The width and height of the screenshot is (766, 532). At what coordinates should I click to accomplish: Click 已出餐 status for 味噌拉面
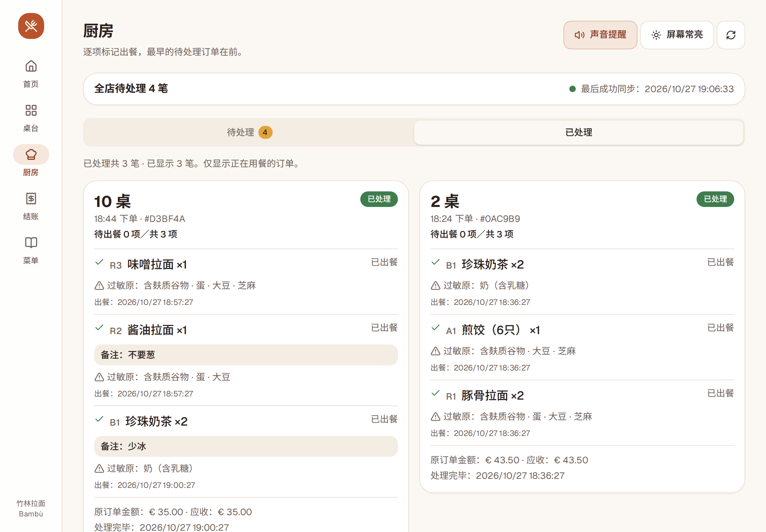[x=384, y=262]
